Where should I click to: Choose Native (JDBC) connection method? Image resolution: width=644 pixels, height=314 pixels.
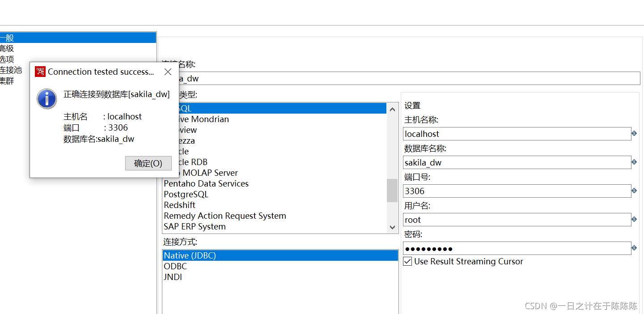click(280, 255)
